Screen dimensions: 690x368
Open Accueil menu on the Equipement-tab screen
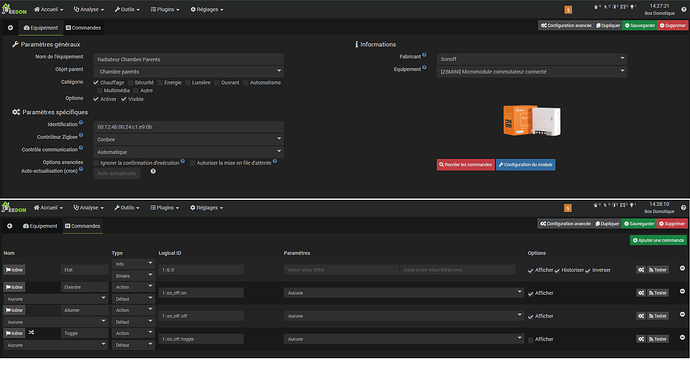pos(48,9)
